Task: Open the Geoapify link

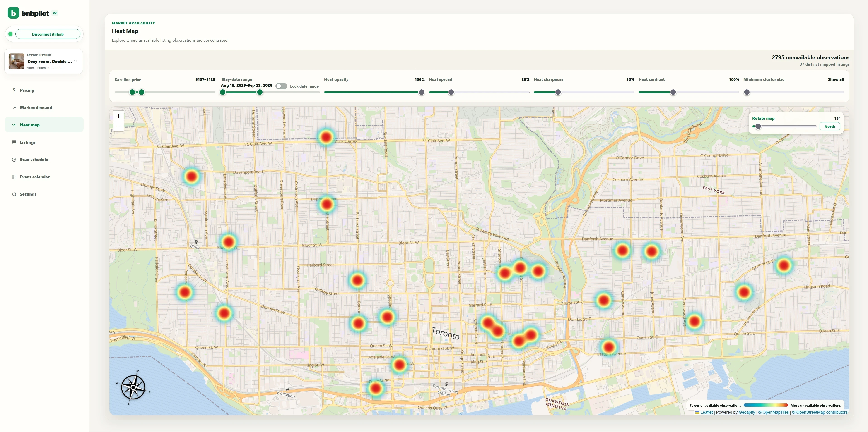Action: tap(747, 413)
